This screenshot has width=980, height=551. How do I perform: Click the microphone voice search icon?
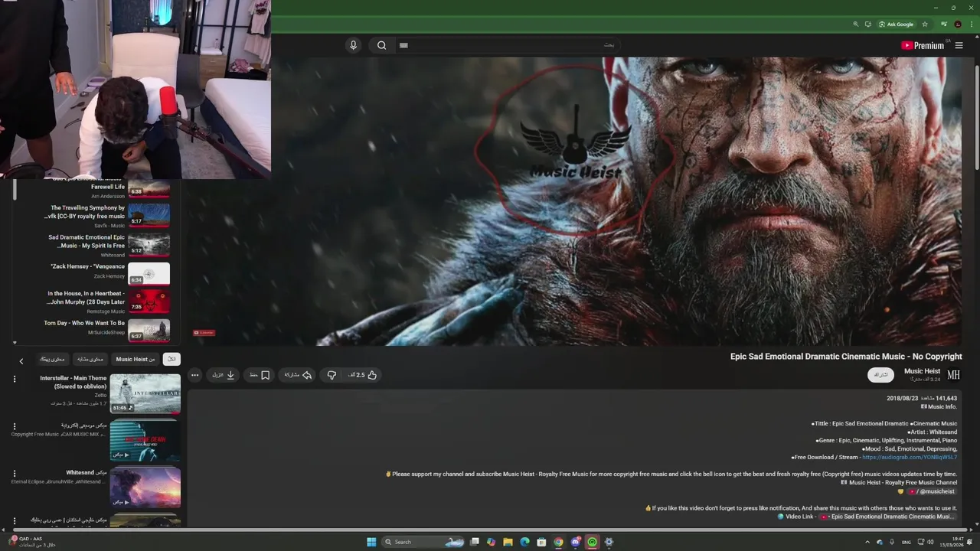click(353, 45)
